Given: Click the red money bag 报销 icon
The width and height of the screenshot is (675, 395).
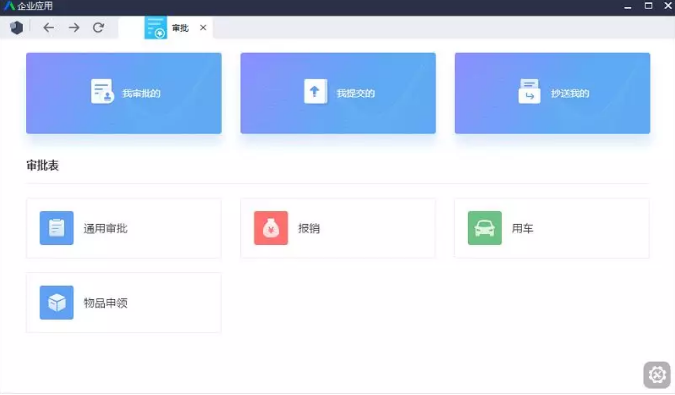Looking at the screenshot, I should 271,228.
